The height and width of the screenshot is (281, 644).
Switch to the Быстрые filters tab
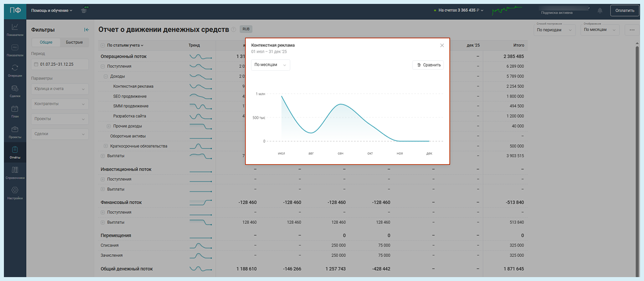point(74,43)
